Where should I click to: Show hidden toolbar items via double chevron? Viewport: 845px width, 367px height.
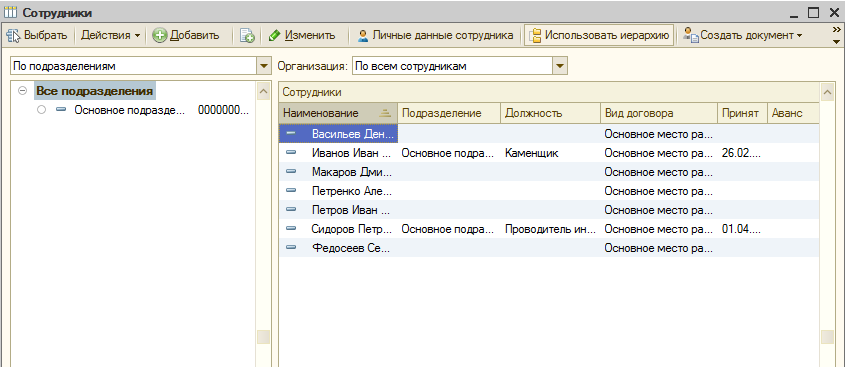coord(836,30)
